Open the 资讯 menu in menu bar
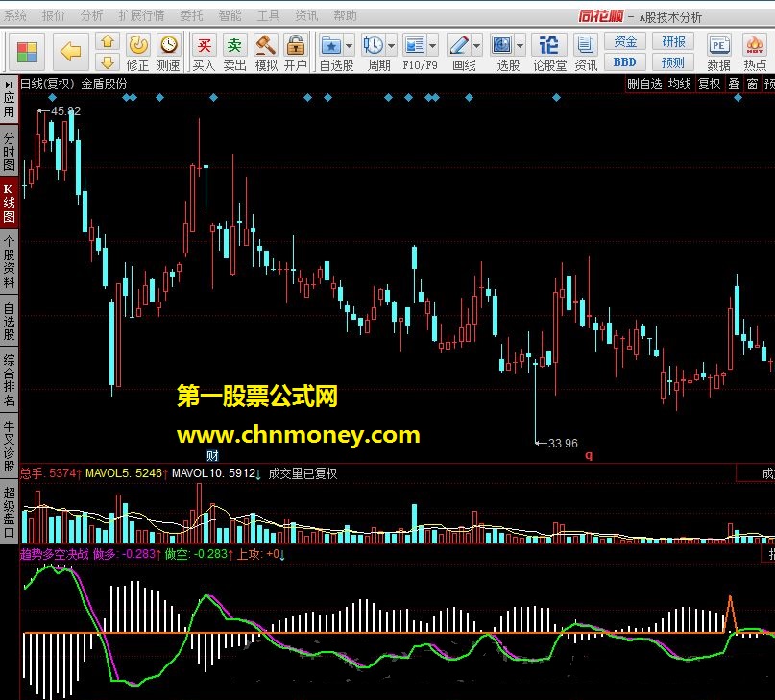Viewport: 775px width, 700px height. coord(306,15)
